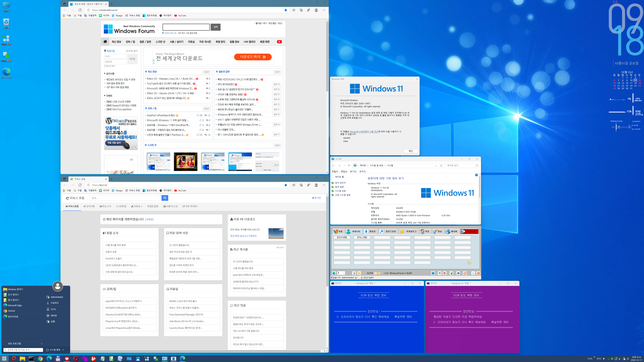The height and width of the screenshot is (362, 644).
Task: Click the YouTube icon in Windows Forum navigation bar
Action: click(x=279, y=42)
